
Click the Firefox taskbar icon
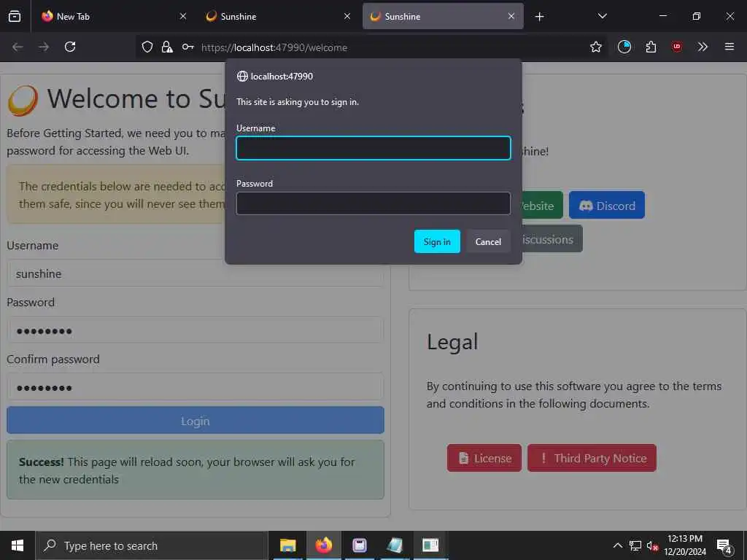pos(323,545)
